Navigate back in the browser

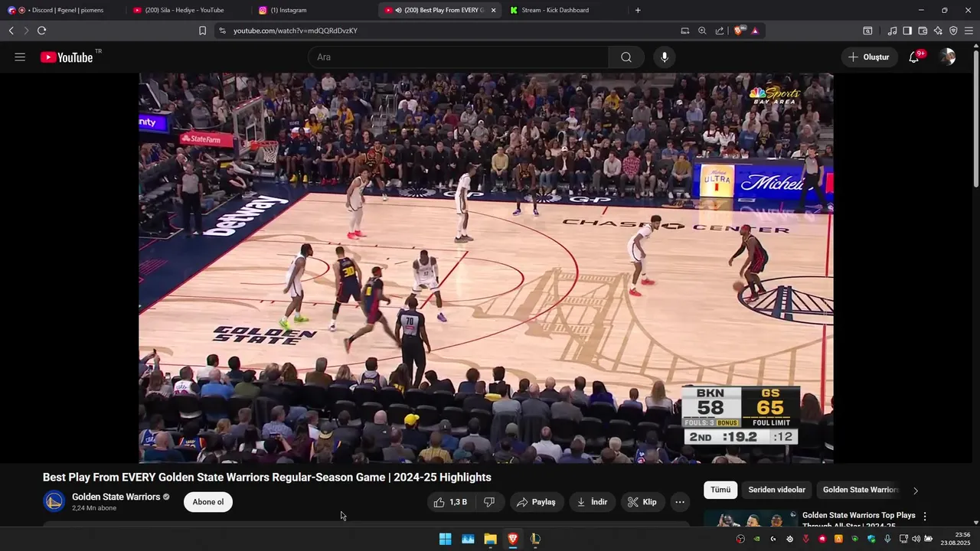pos(11,31)
